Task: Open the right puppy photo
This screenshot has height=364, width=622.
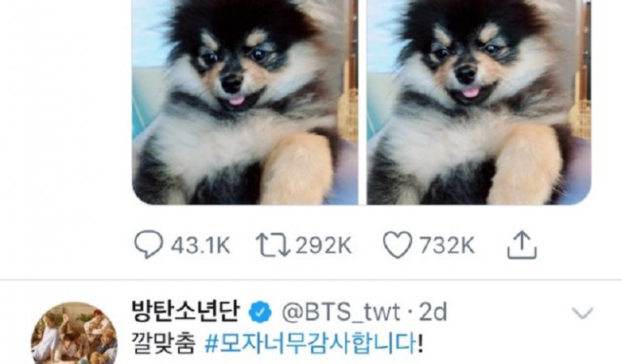Action: pyautogui.click(x=479, y=102)
